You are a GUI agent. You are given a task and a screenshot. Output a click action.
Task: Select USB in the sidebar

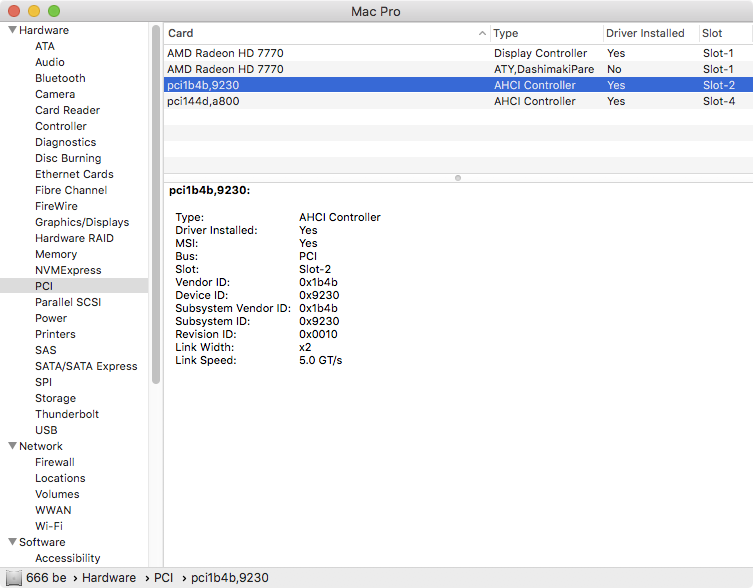46,430
